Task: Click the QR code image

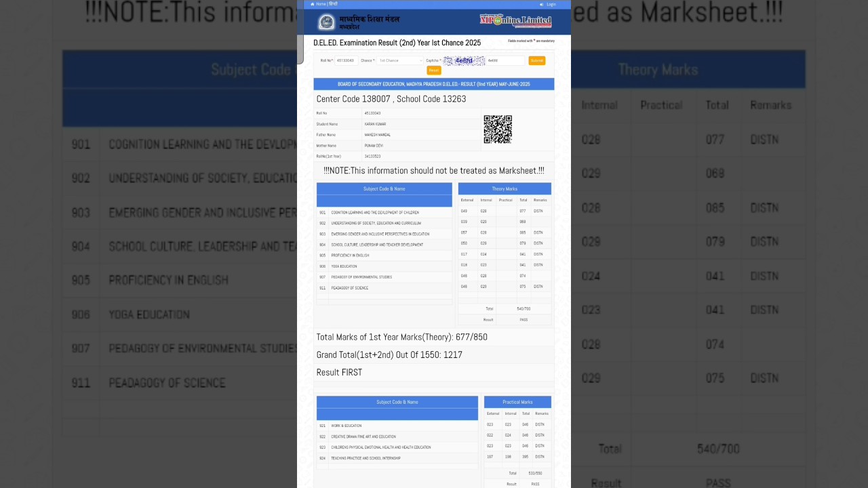Action: point(498,129)
